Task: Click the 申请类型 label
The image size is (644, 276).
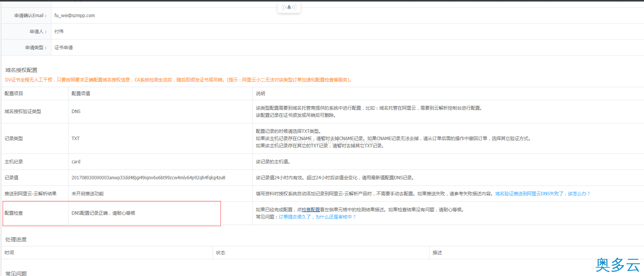Action: pyautogui.click(x=36, y=48)
